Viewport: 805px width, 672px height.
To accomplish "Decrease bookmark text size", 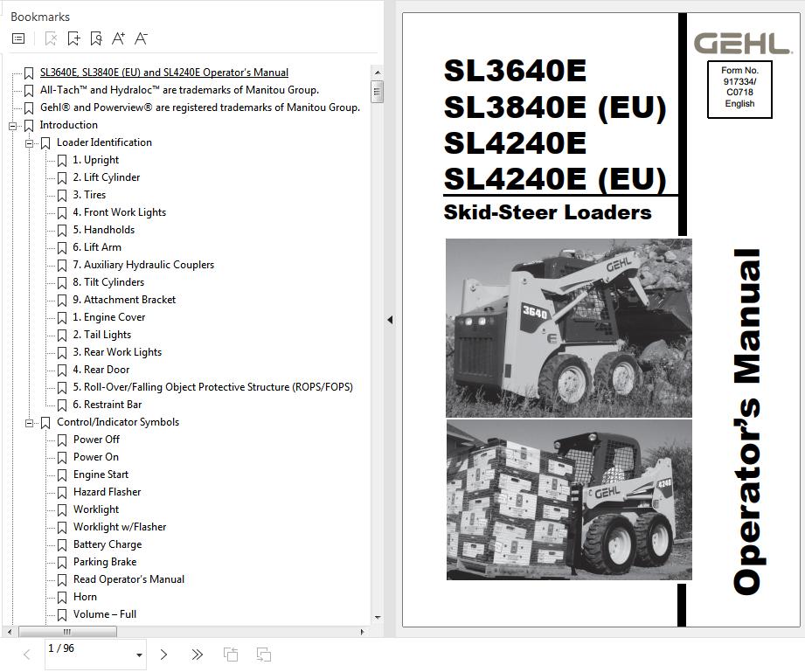I will point(142,38).
